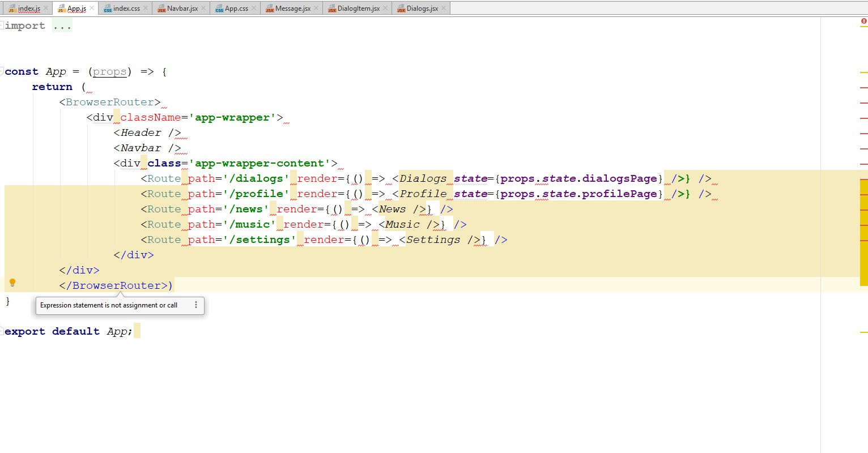Viewport: 868px width, 453px height.
Task: Switch to the index.css tab
Action: pyautogui.click(x=126, y=8)
